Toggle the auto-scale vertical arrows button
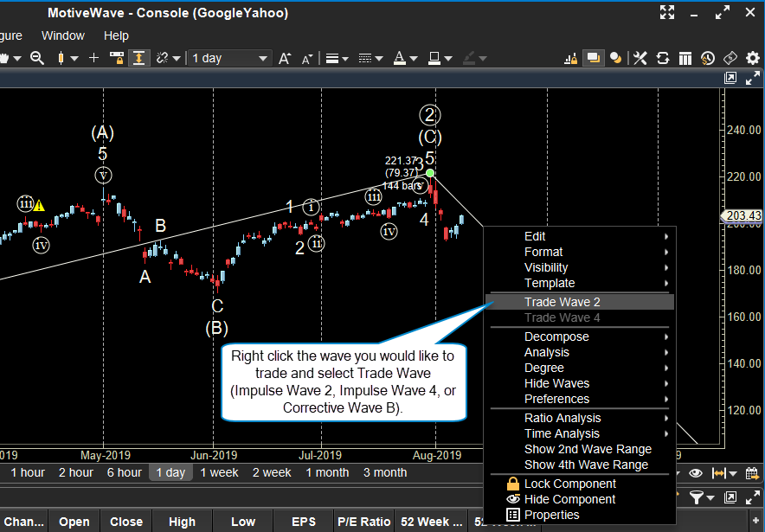Viewport: 765px width, 532px height. point(138,58)
